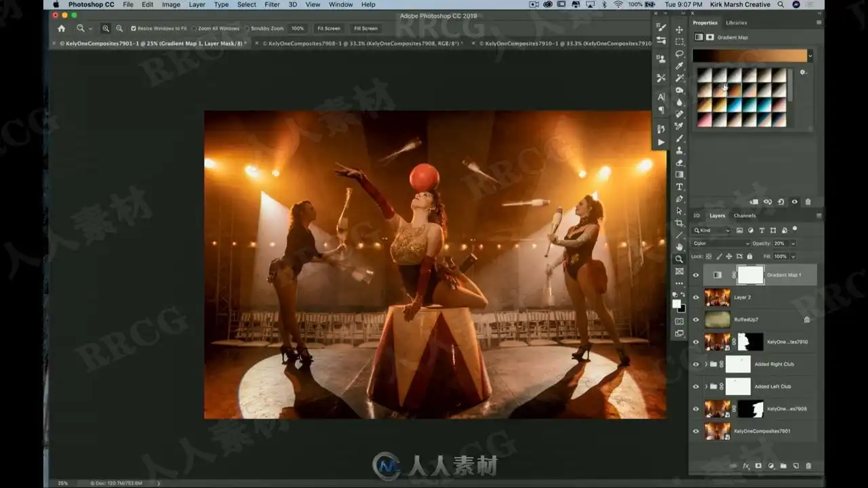Clip adjustment to layer below in Properties
The width and height of the screenshot is (868, 488).
click(754, 202)
